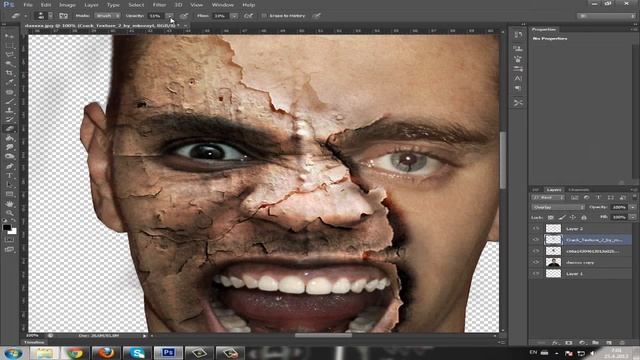Select the Move tool
The image size is (640, 360).
9,36
